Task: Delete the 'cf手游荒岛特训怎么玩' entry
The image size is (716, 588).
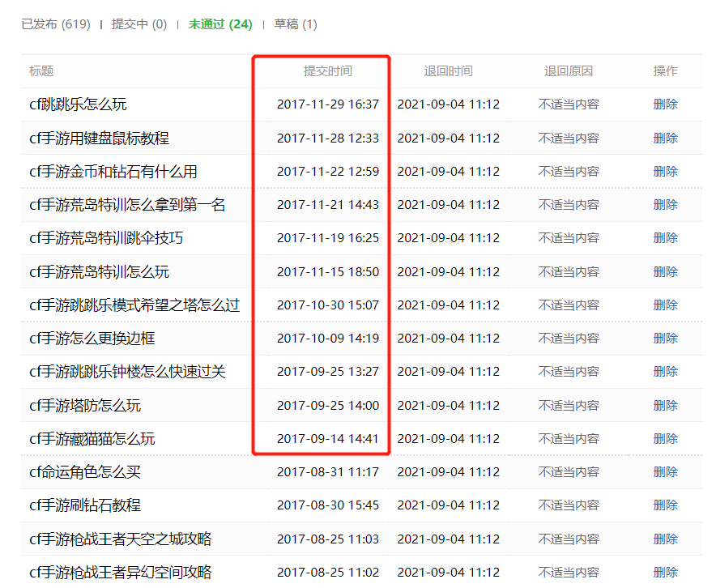Action: (665, 272)
